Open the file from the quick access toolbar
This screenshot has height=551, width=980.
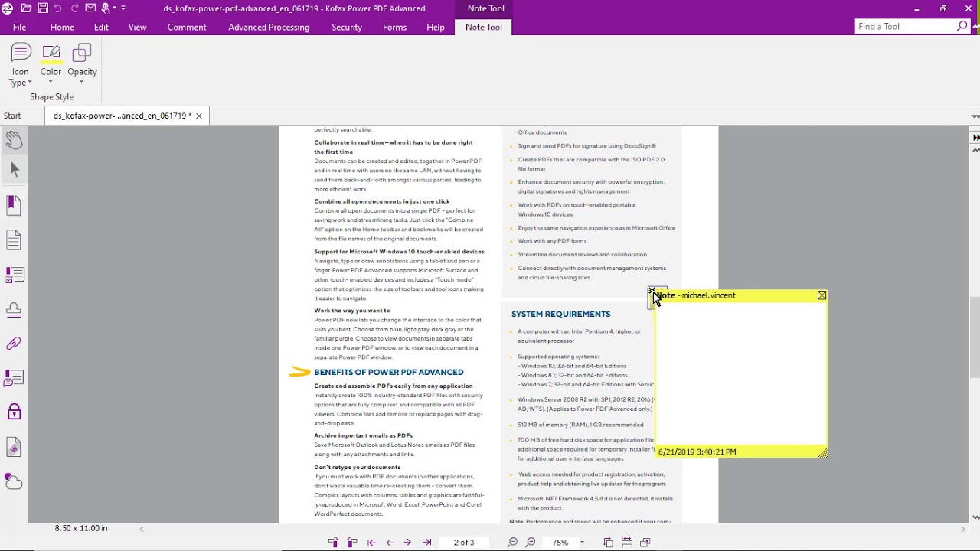[26, 8]
